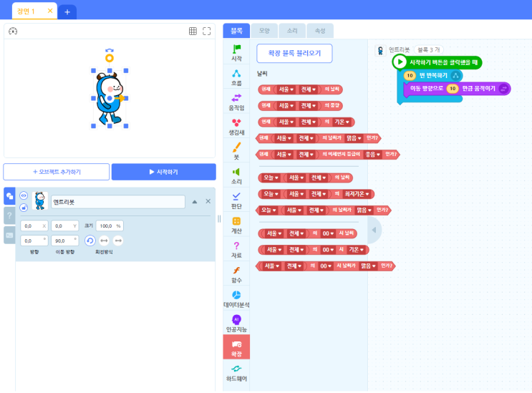Click the 엔트리봇 object thumbnail
This screenshot has height=393, width=532.
(40, 200)
